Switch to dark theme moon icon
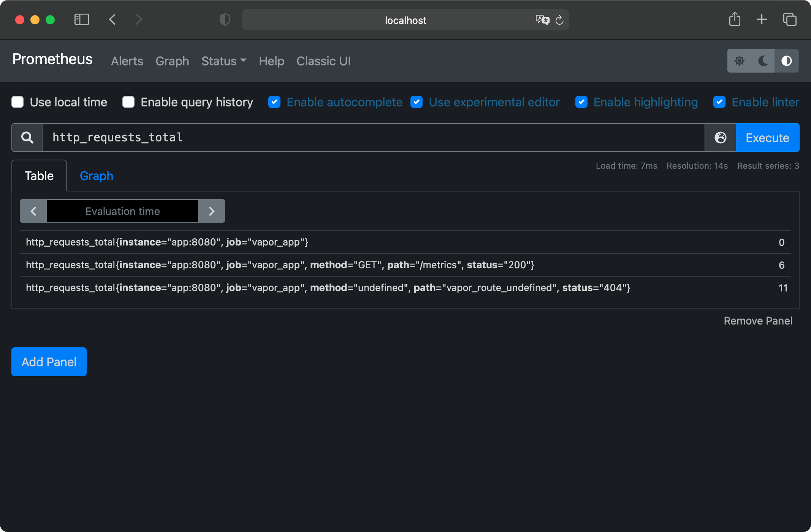Image resolution: width=811 pixels, height=532 pixels. tap(763, 61)
